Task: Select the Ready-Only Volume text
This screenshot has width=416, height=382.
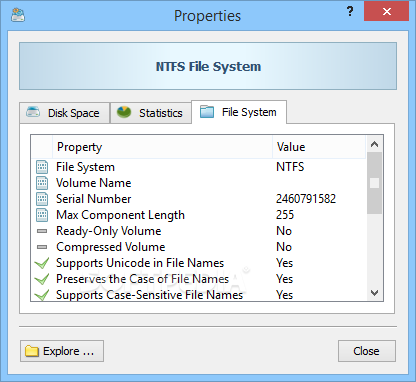Action: click(x=109, y=231)
